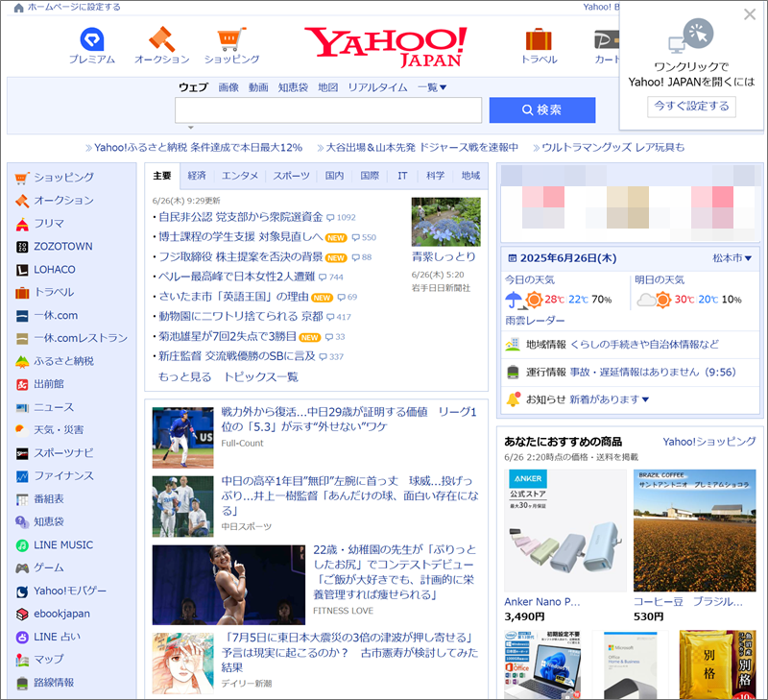Open ペルー最高峰で日本女性2人遭難 headline
Screen dimensions: 768x700
click(x=236, y=277)
